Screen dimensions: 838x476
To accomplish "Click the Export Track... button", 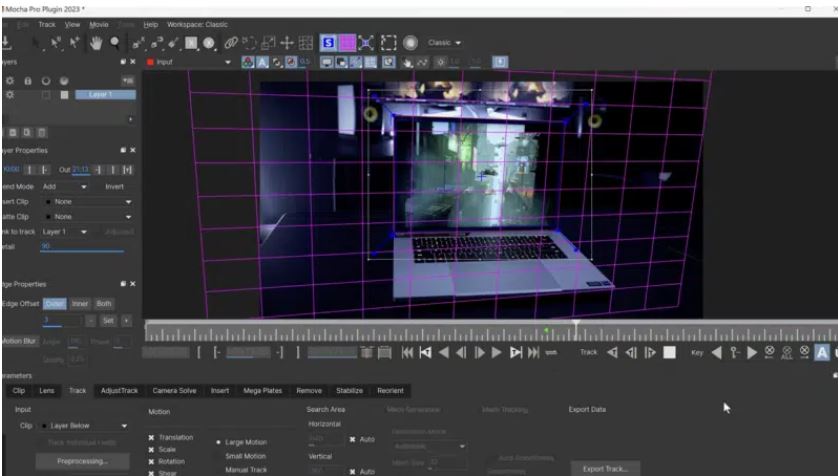I will pos(605,469).
